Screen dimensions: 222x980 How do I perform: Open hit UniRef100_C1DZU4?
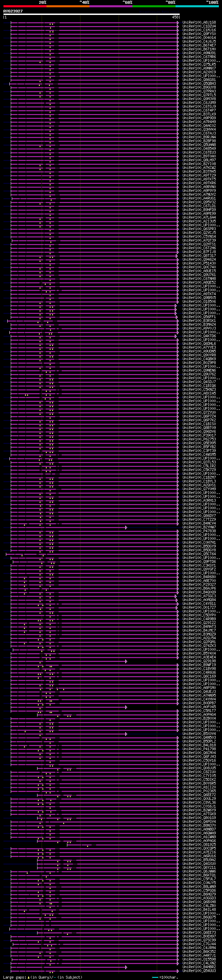pos(199,26)
